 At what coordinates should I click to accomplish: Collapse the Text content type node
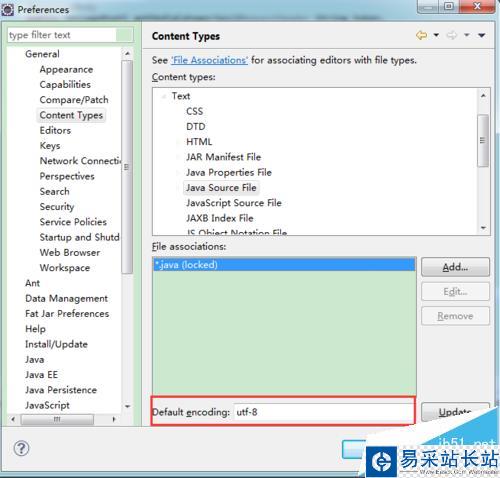pyautogui.click(x=164, y=96)
